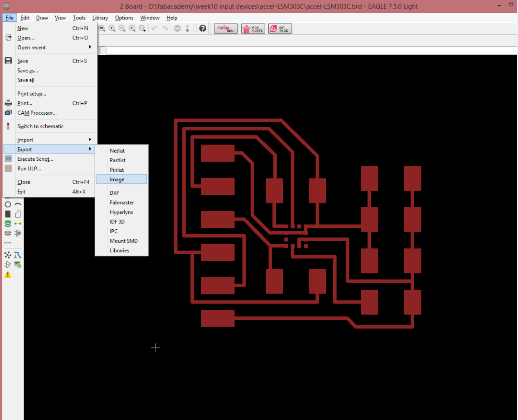Select IDF 3D export option
The height and width of the screenshot is (420, 518).
[121, 222]
